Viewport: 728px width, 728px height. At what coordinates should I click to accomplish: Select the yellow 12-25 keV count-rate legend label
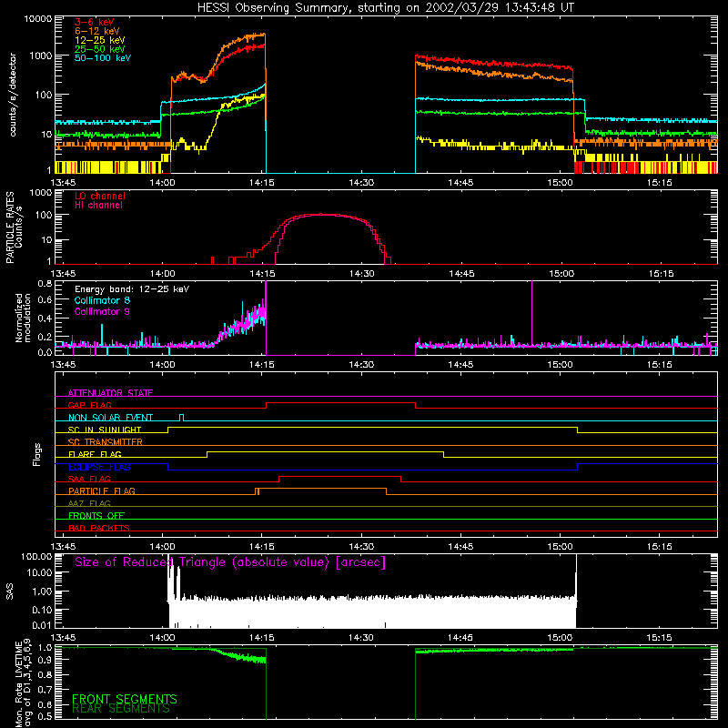point(100,40)
